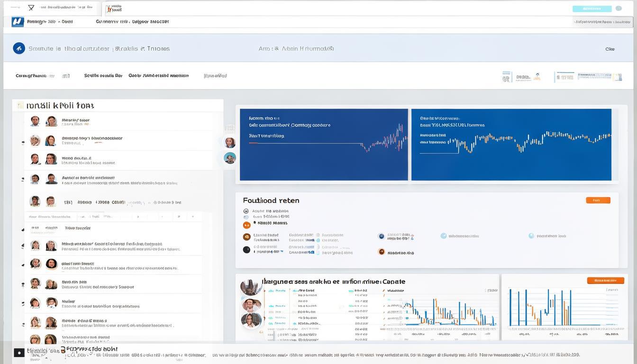Click the funnel filter icon in the first tab
The height and width of the screenshot is (364, 637).
(31, 8)
